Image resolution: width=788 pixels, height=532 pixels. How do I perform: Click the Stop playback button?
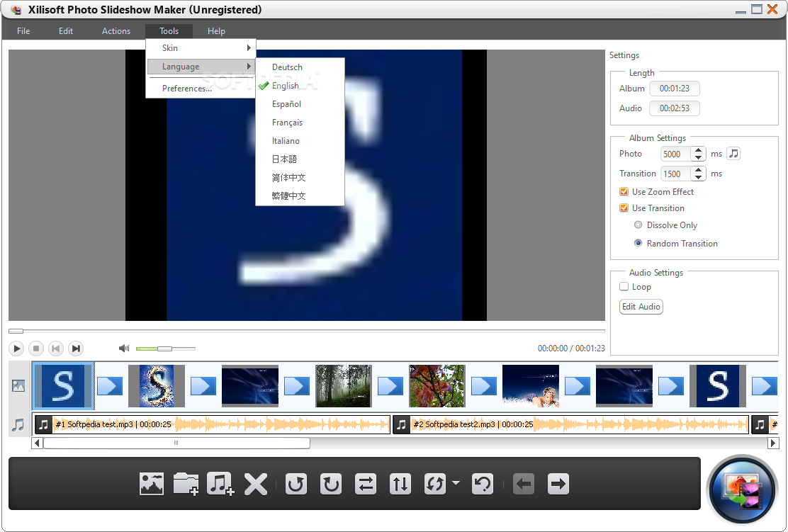(x=35, y=348)
